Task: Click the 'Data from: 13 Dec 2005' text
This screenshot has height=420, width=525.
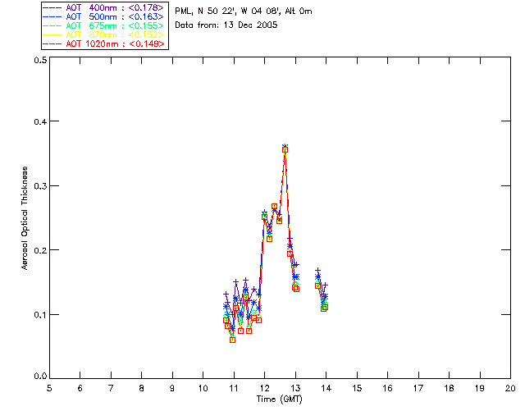Action: coord(226,25)
